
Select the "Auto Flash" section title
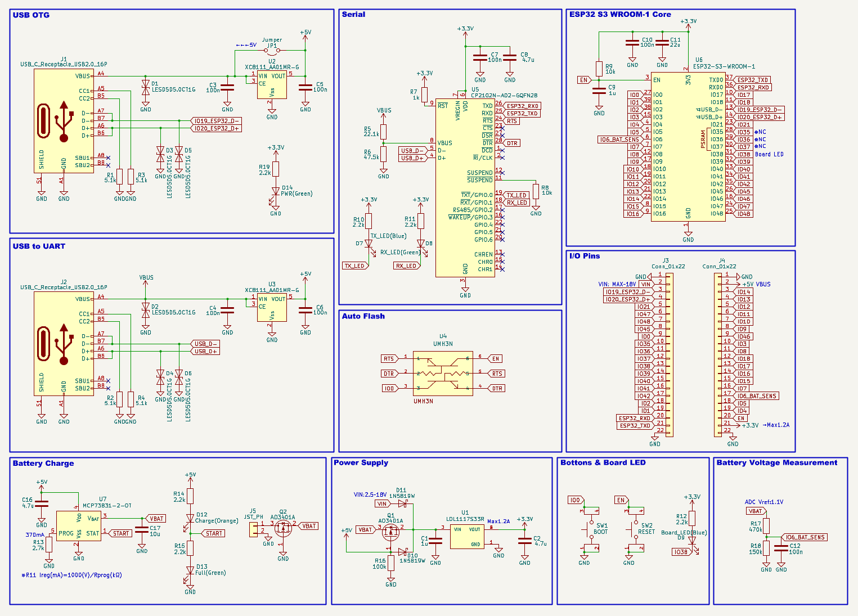363,316
